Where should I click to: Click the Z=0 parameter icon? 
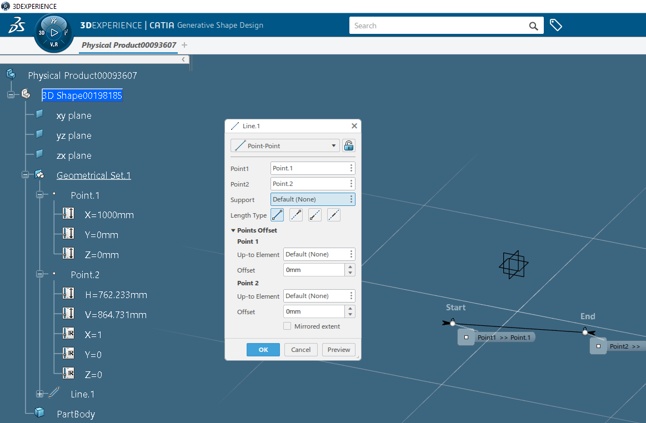(x=68, y=373)
